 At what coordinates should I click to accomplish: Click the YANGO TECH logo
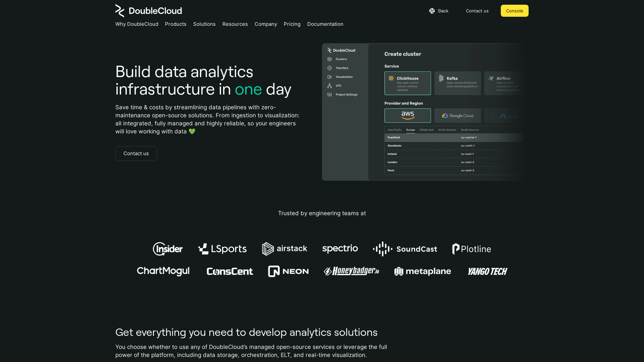click(x=487, y=271)
